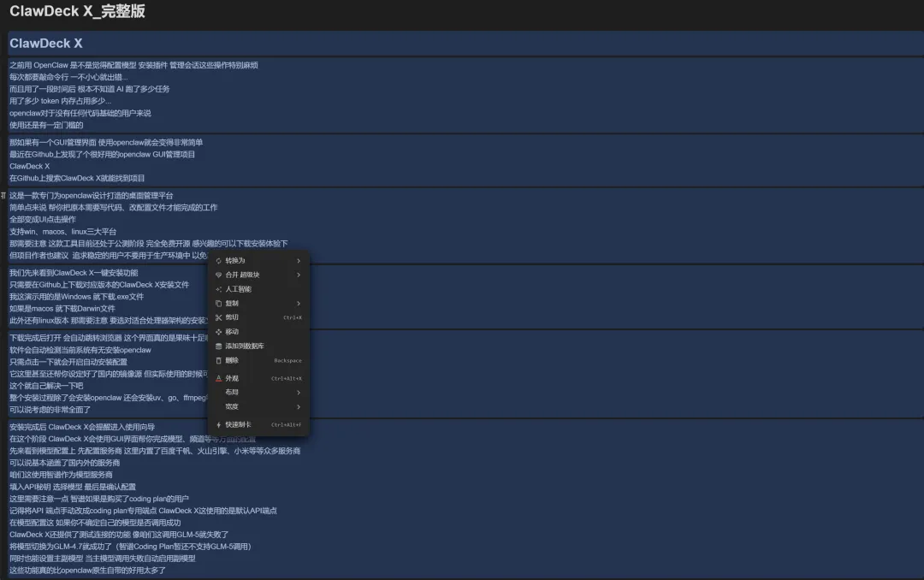
Task: Click the line '可以说基本涵盖了国内外的服务商'
Action: click(x=65, y=463)
